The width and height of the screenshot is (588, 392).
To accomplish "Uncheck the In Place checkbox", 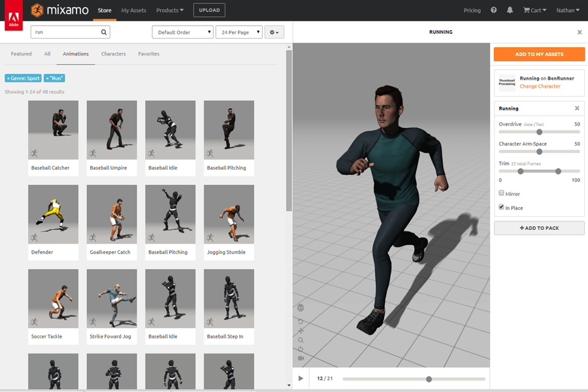I will [502, 207].
